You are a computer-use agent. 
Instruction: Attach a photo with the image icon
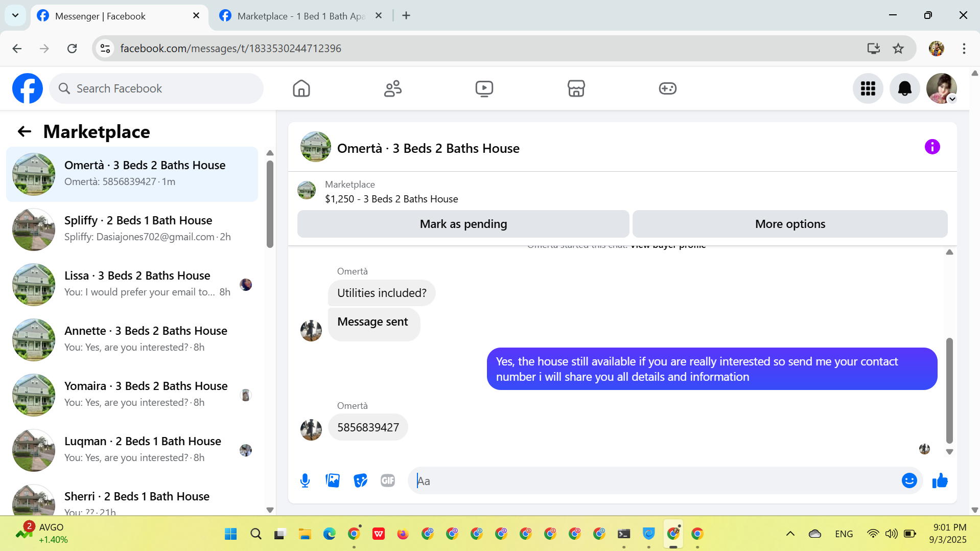click(333, 480)
